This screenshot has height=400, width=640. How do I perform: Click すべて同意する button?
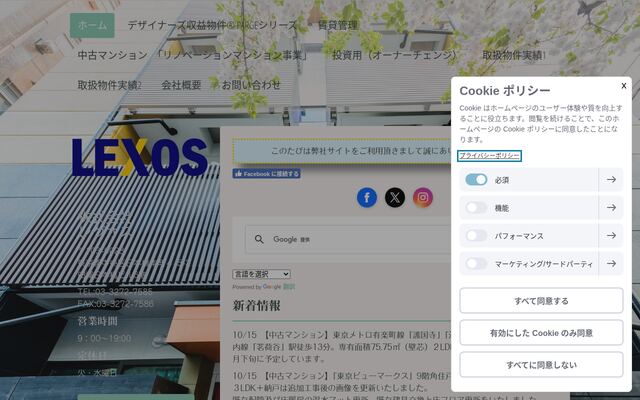coord(541,301)
